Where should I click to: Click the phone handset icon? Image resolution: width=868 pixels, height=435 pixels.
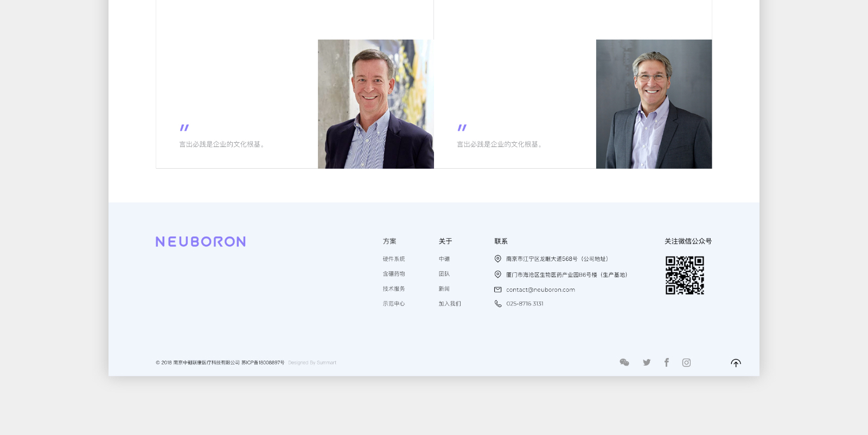[x=498, y=304]
